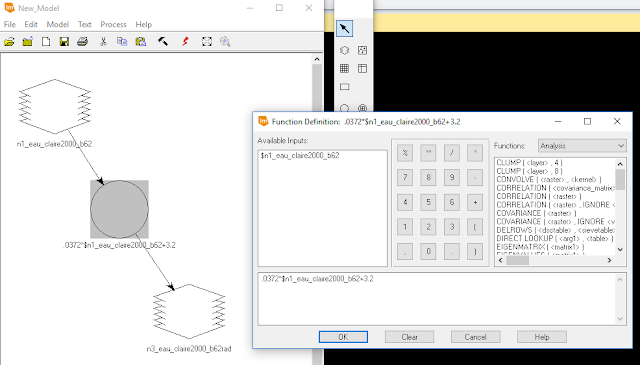Pick the vector object tool in the palette

tap(362, 50)
